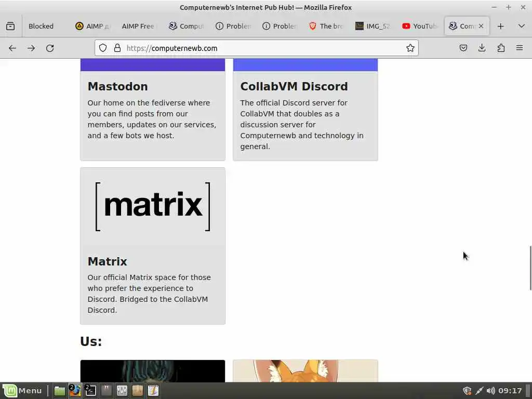Open the Downloads panel
The image size is (532, 399).
pos(482,48)
